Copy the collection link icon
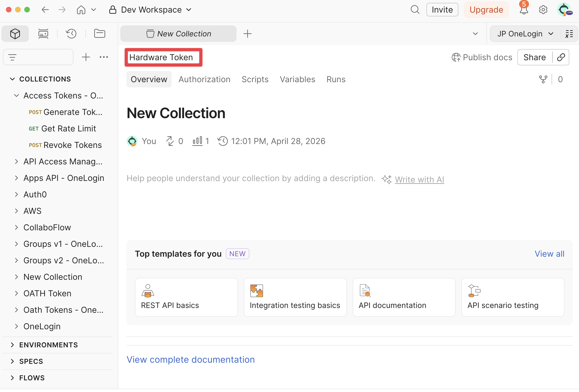This screenshot has height=392, width=579. click(x=561, y=57)
